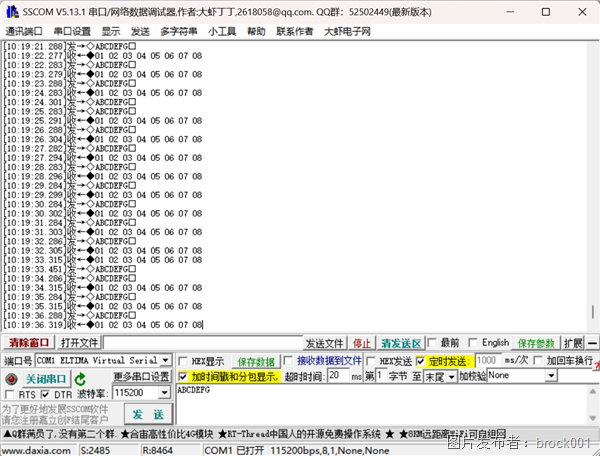Click www.daxia.com in the status bar
This screenshot has height=456, width=600.
(36, 451)
